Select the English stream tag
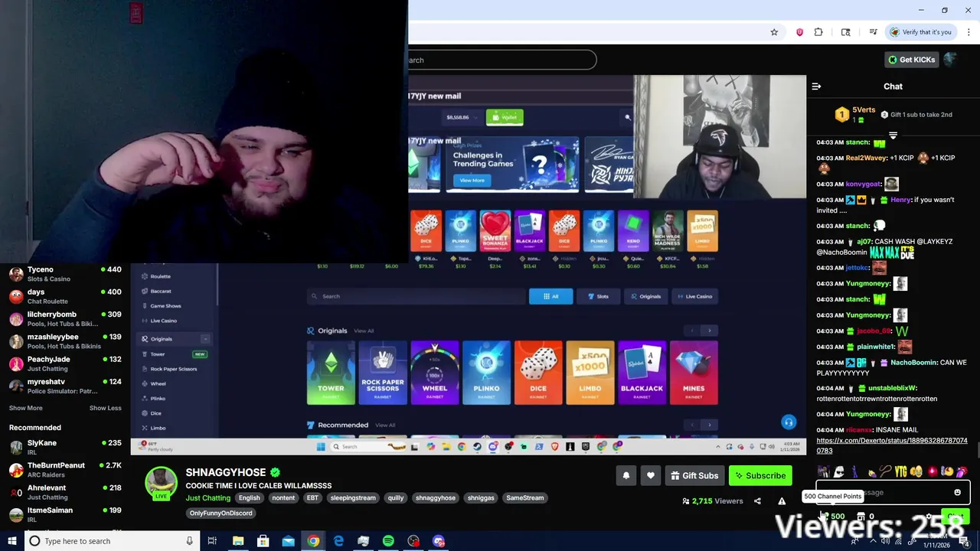The image size is (980, 551). pos(249,498)
